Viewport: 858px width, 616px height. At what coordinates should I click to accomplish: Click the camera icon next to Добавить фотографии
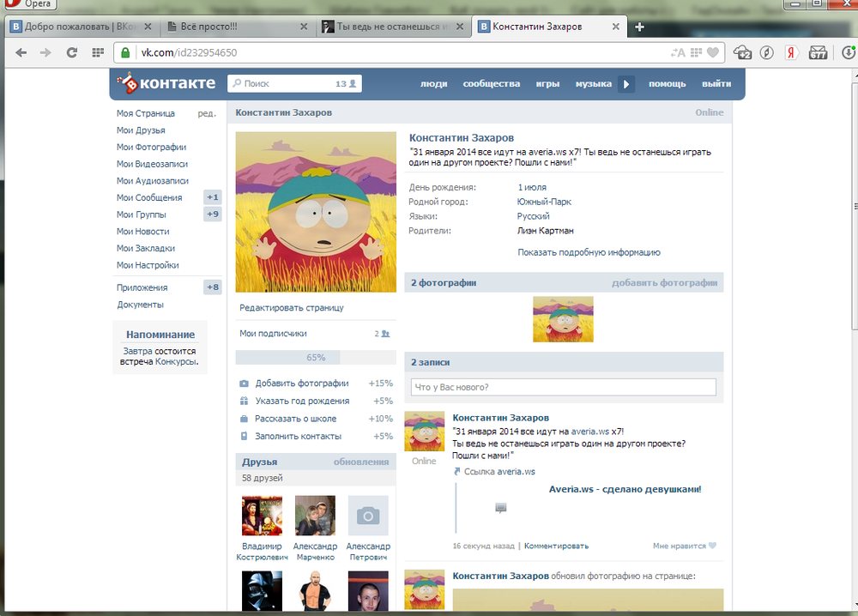coord(245,383)
